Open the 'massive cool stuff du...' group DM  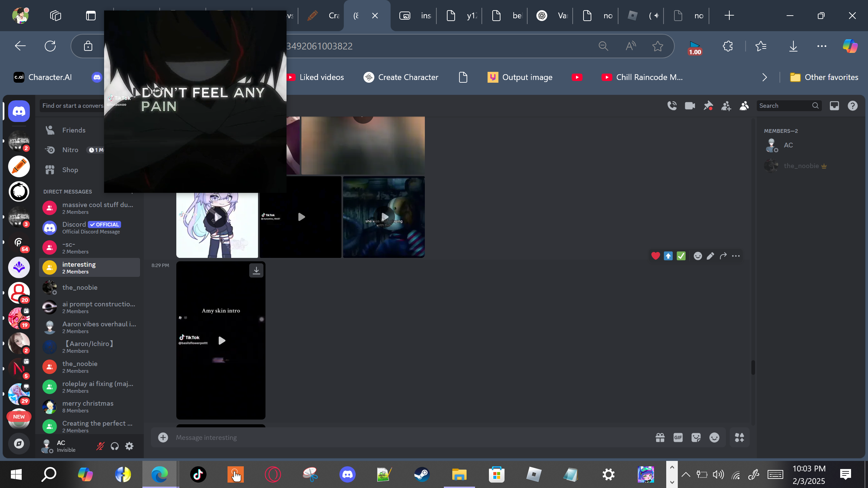(90, 208)
